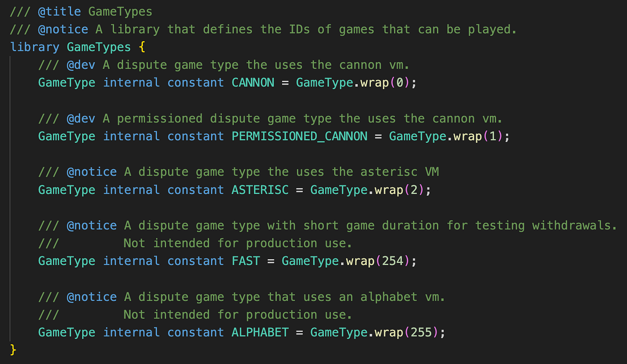The height and width of the screenshot is (364, 627).
Task: Click the opening yellow curly brace
Action: [x=142, y=47]
